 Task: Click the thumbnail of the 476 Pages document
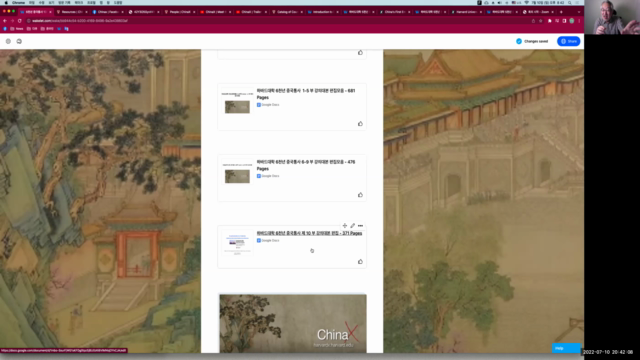pos(237,173)
